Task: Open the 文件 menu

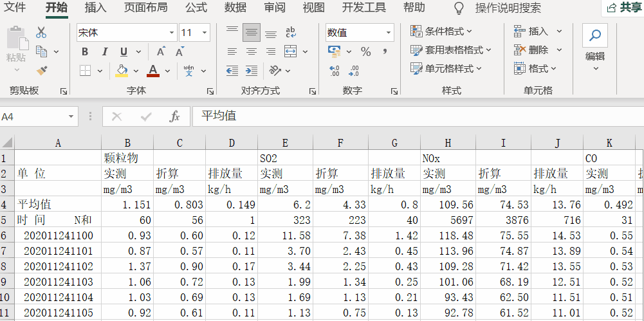Action: tap(14, 7)
